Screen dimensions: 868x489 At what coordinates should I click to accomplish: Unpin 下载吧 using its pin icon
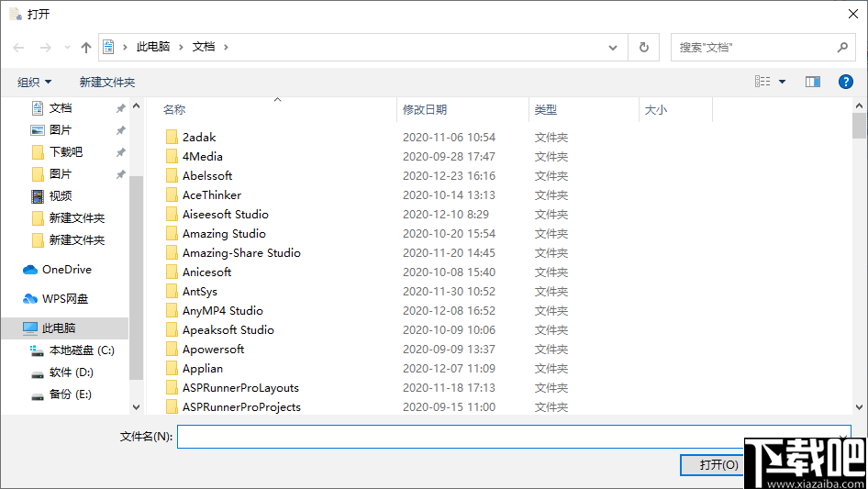[x=120, y=152]
